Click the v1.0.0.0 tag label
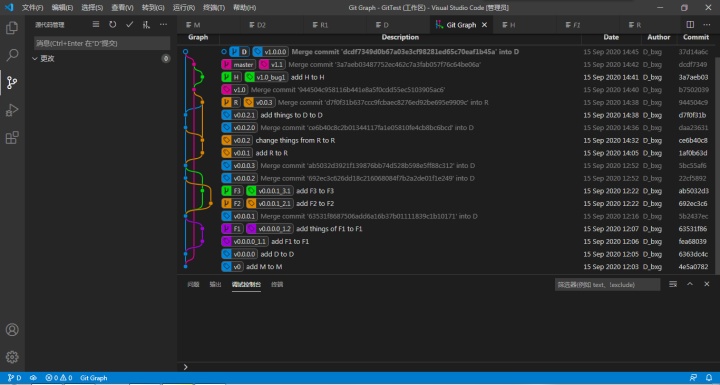Screen dimensions: 720x385 tap(270, 52)
